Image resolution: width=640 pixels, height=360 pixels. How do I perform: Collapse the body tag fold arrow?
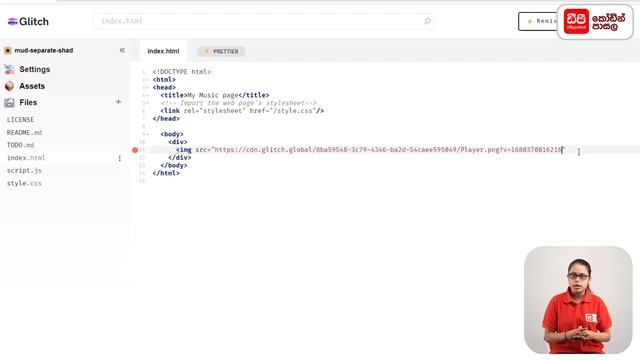click(x=147, y=134)
